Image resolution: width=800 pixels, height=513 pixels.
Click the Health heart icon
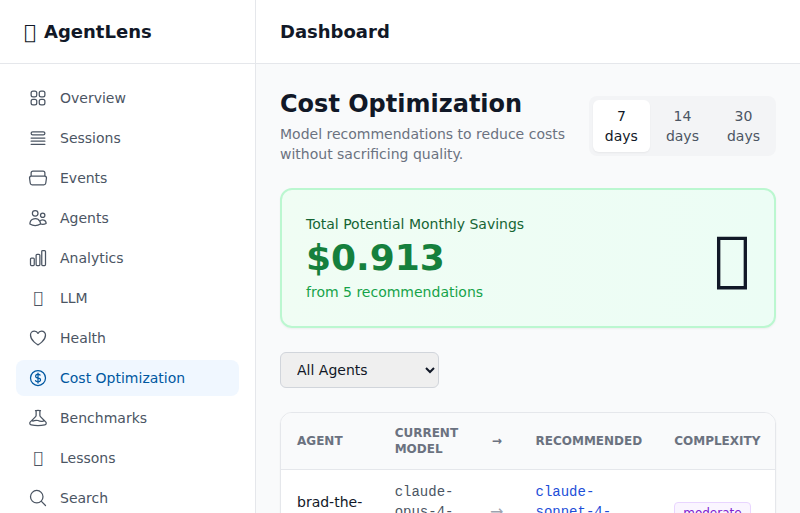[38, 338]
